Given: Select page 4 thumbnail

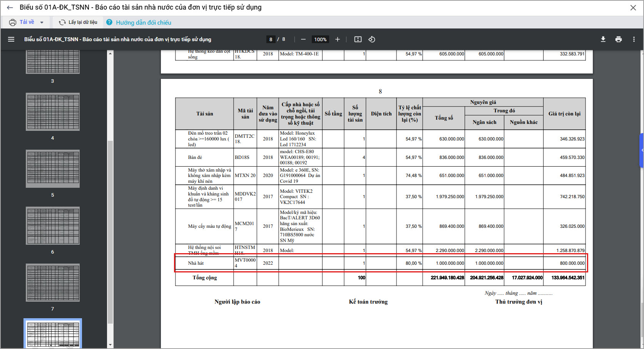Looking at the screenshot, I should pyautogui.click(x=53, y=112).
